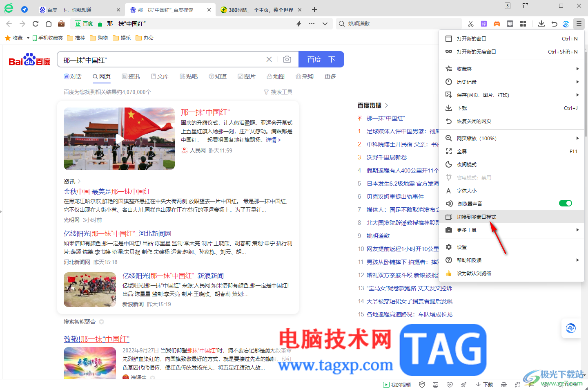Open the orange game controller icon
588x390 pixels.
tap(497, 24)
